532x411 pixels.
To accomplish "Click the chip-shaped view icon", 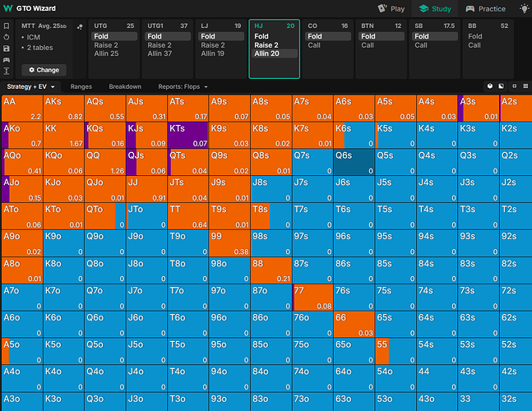I will 490,86.
